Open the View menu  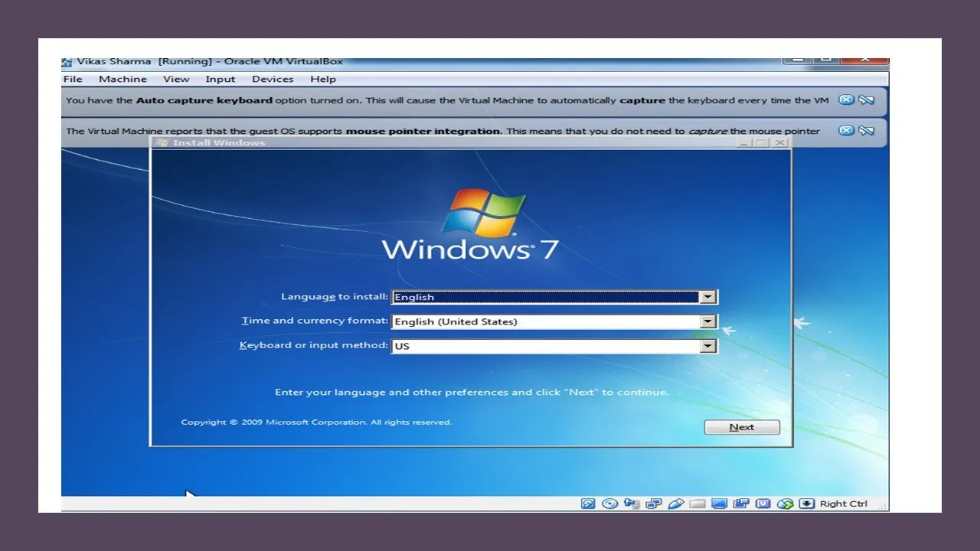point(176,79)
